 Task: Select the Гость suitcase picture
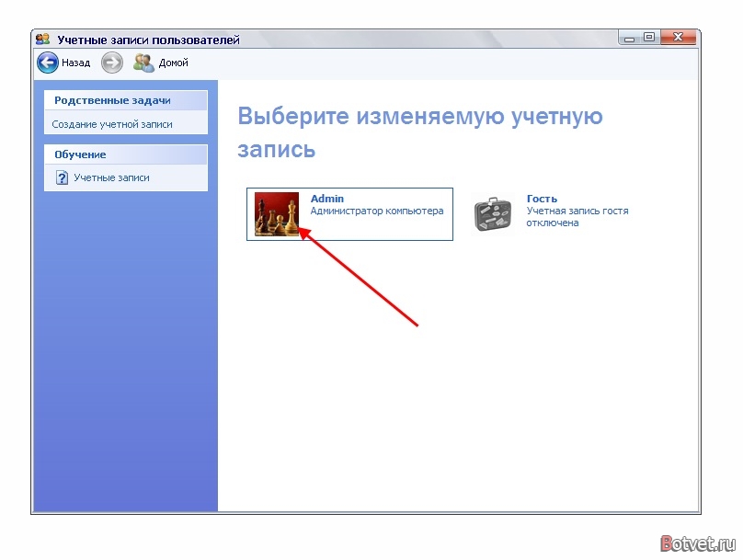coord(493,214)
